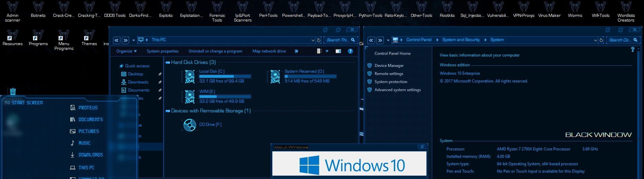The image size is (644, 179).
Task: Open Device Manager link
Action: pyautogui.click(x=389, y=66)
